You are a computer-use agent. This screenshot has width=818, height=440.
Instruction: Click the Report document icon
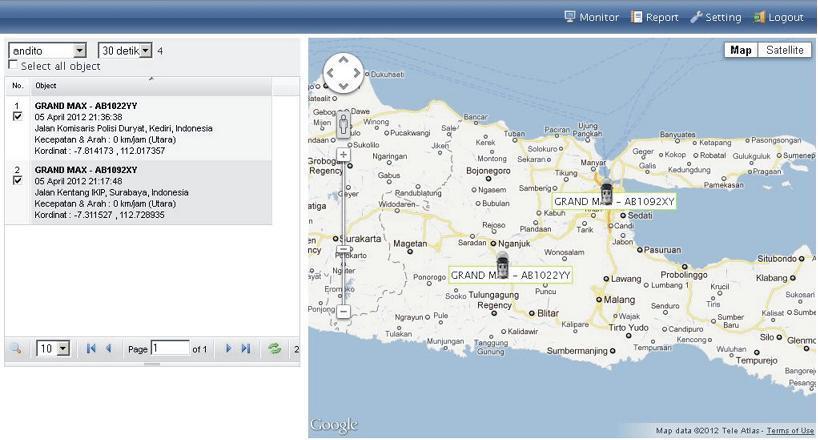click(x=636, y=17)
